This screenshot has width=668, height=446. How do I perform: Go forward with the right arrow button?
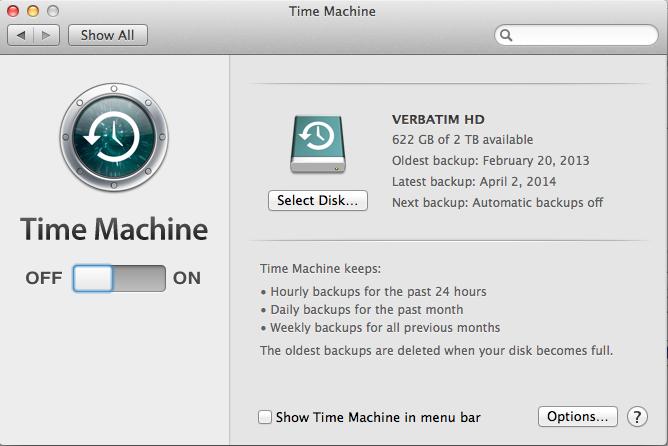46,35
